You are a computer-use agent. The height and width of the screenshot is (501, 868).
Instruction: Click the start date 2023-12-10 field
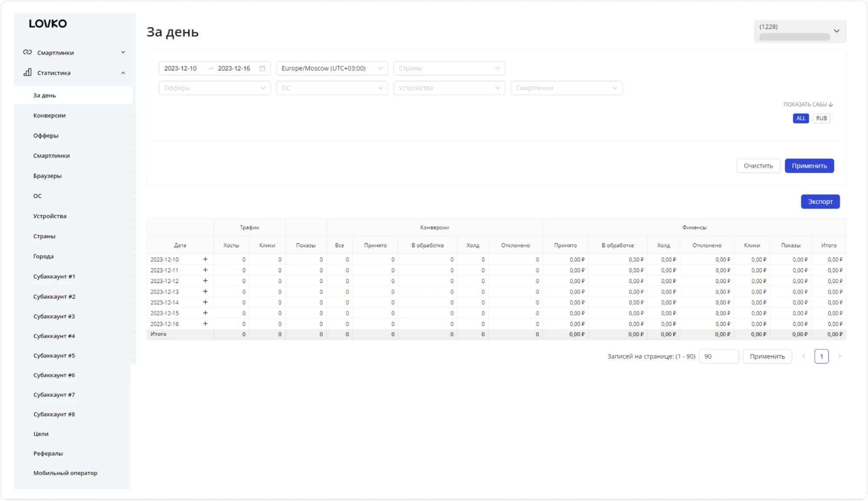click(x=180, y=68)
